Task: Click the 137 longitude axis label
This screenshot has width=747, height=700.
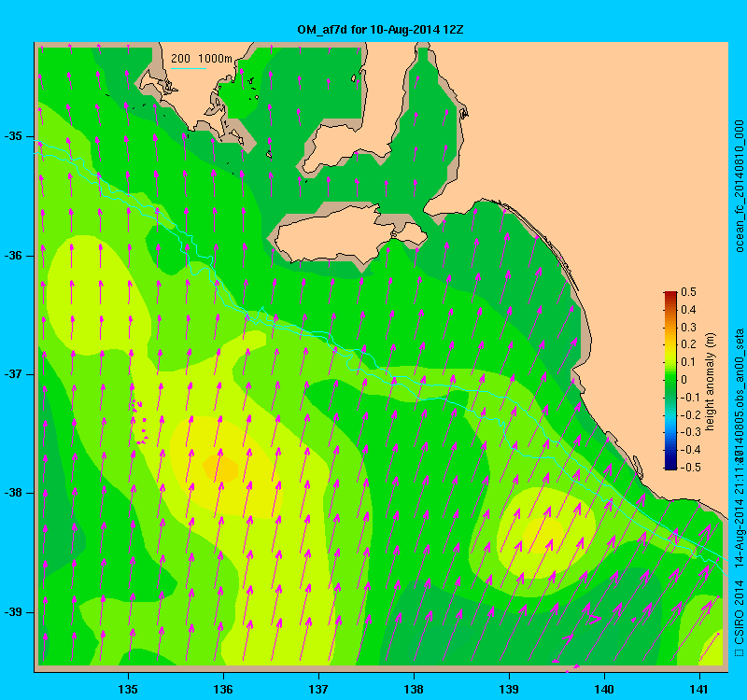Action: tap(318, 690)
